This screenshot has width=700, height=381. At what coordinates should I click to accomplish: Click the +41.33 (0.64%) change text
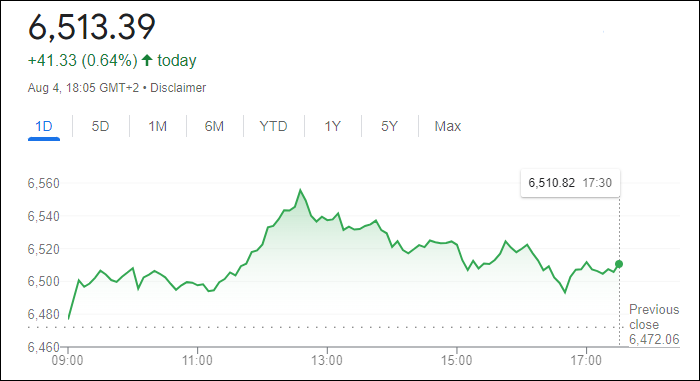[x=83, y=60]
